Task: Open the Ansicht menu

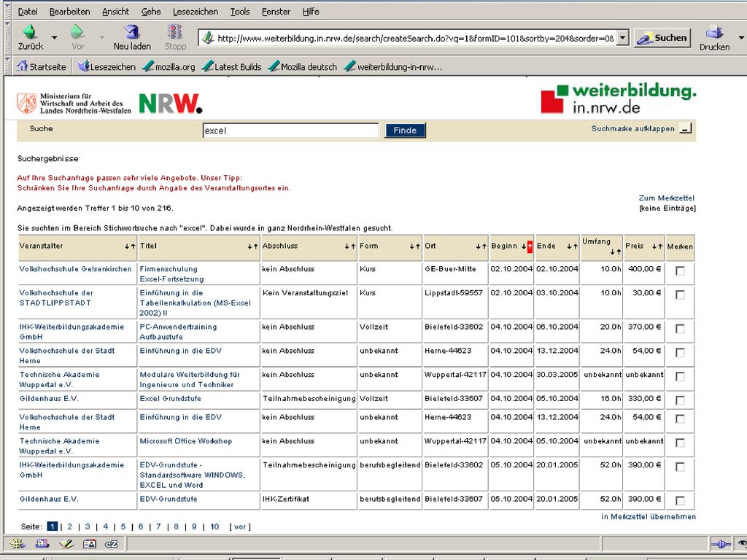Action: point(116,12)
